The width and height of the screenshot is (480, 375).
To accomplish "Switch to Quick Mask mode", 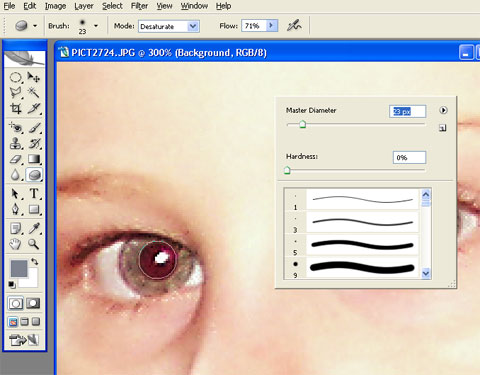I will (x=33, y=303).
